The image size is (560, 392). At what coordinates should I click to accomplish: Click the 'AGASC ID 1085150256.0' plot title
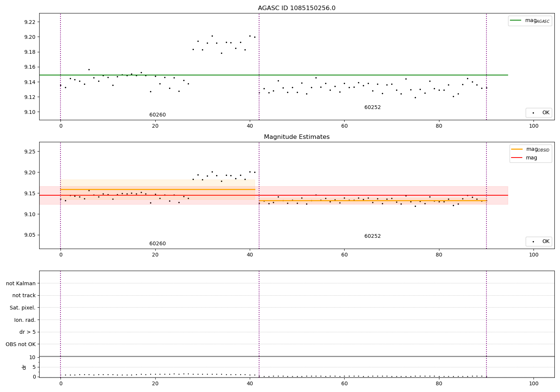pyautogui.click(x=296, y=8)
